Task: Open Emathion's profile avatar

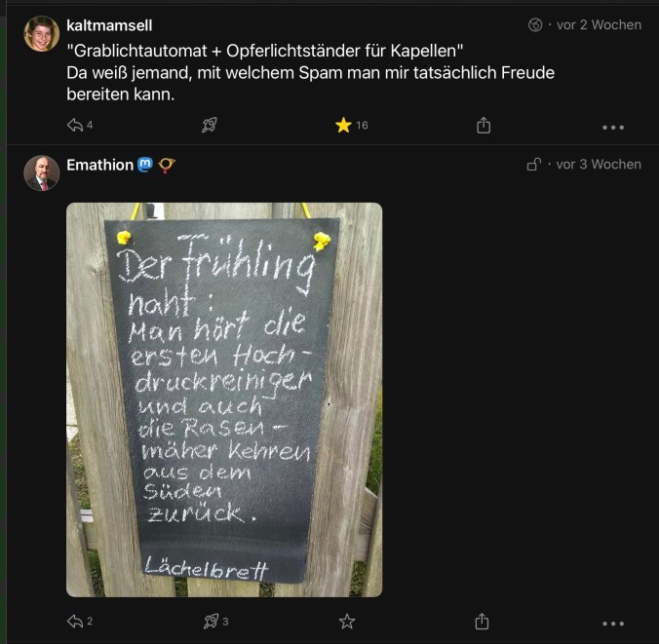Action: tap(42, 172)
